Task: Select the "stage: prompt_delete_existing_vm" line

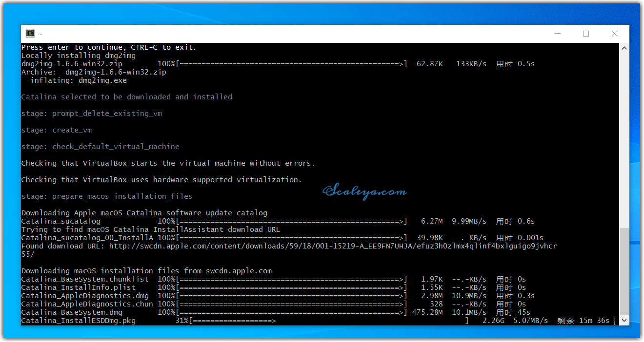Action: coord(92,114)
